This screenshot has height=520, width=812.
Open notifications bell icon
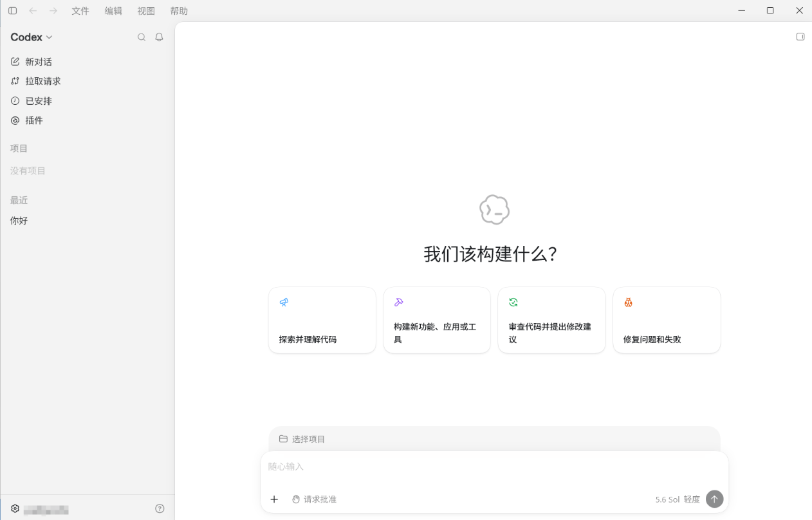pos(159,37)
